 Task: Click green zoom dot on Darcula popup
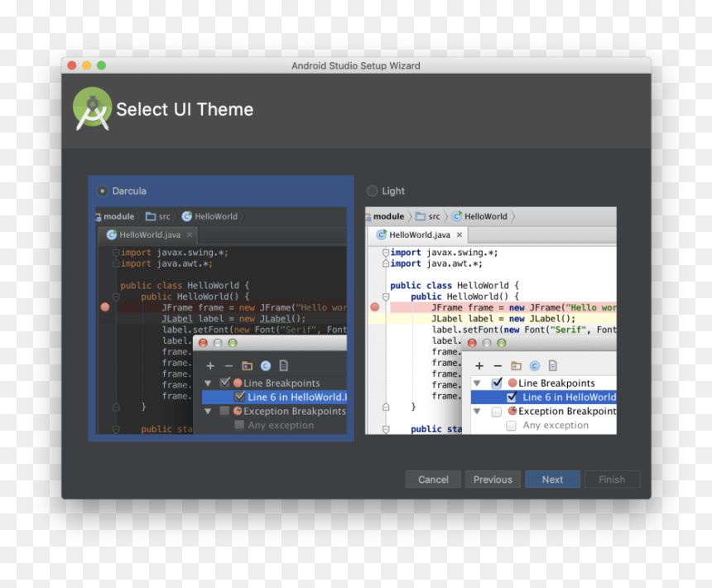233,343
